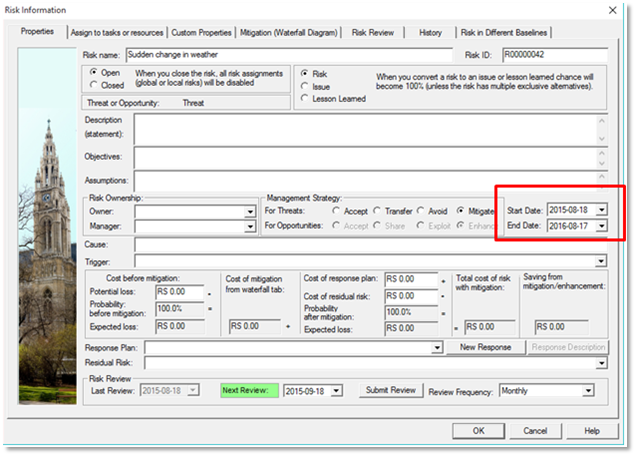Select the Closed radio button
This screenshot has width=636, height=456.
pyautogui.click(x=93, y=86)
